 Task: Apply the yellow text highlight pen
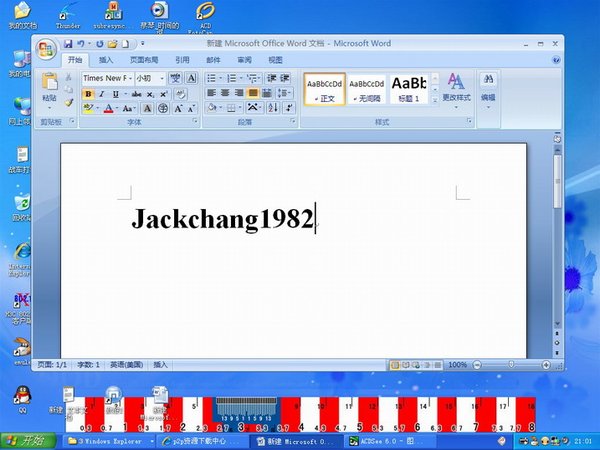pos(88,108)
